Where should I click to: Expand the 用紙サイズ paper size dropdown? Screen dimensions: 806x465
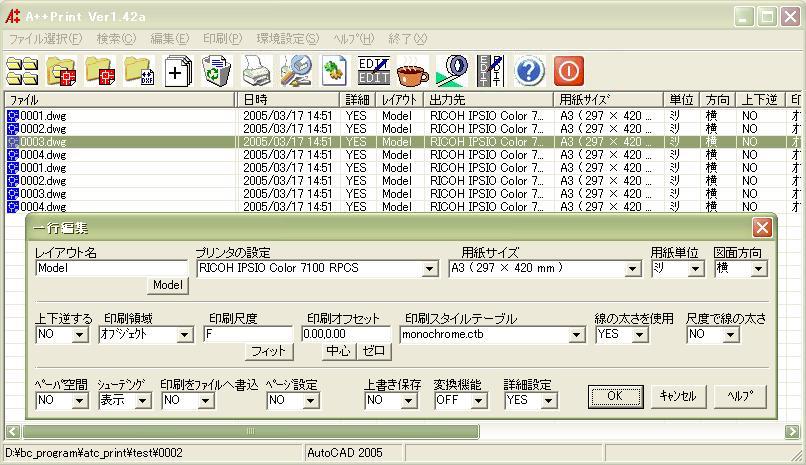pos(632,269)
